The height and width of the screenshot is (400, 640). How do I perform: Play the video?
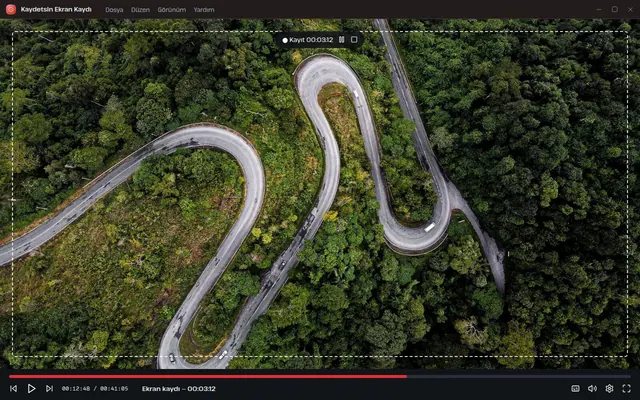click(31, 389)
